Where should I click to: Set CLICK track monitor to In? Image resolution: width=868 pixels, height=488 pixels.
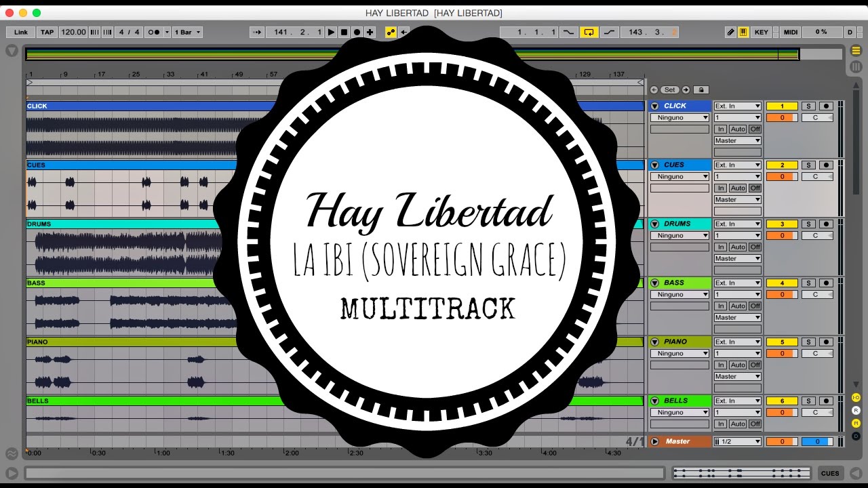(x=721, y=129)
